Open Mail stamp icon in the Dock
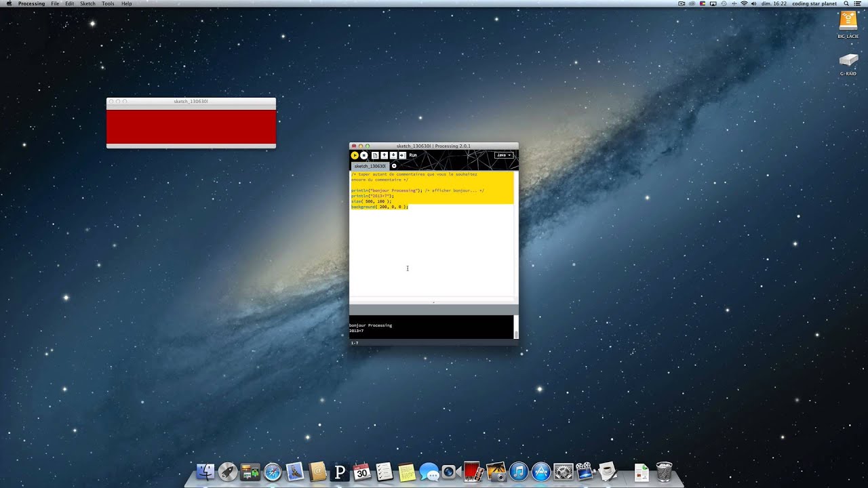 click(295, 472)
